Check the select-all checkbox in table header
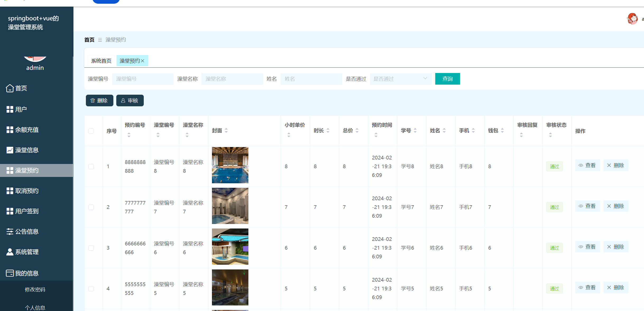 (x=91, y=131)
